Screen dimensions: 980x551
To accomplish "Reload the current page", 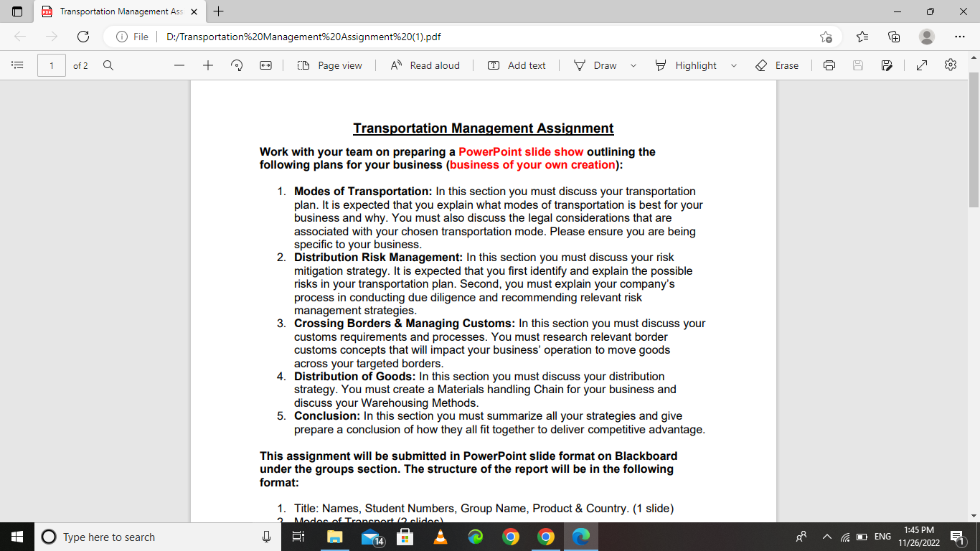I will pyautogui.click(x=83, y=37).
